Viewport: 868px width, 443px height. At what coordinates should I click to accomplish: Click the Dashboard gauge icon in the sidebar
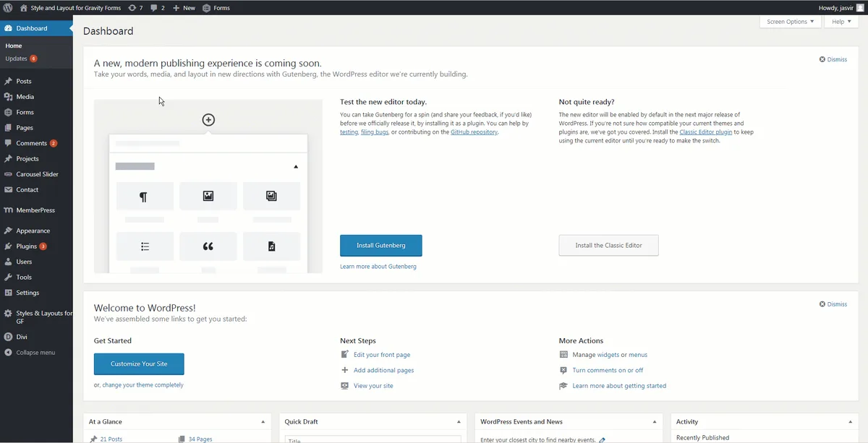point(8,28)
